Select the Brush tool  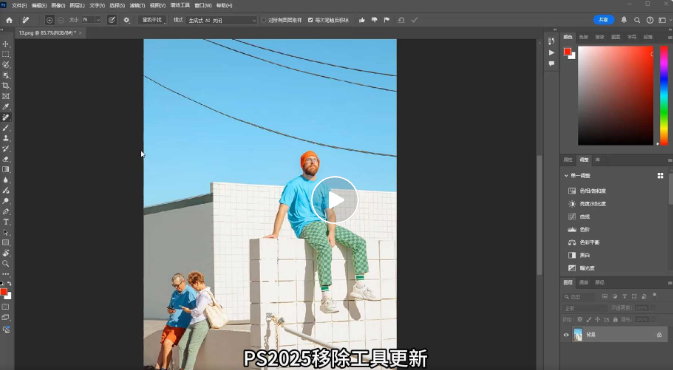[x=6, y=128]
